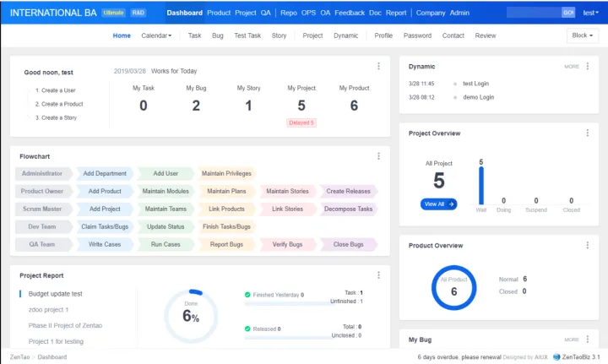Viewport: 608px width, 364px height.
Task: Click the green check icon beside Finished Yesterday
Action: (x=247, y=296)
